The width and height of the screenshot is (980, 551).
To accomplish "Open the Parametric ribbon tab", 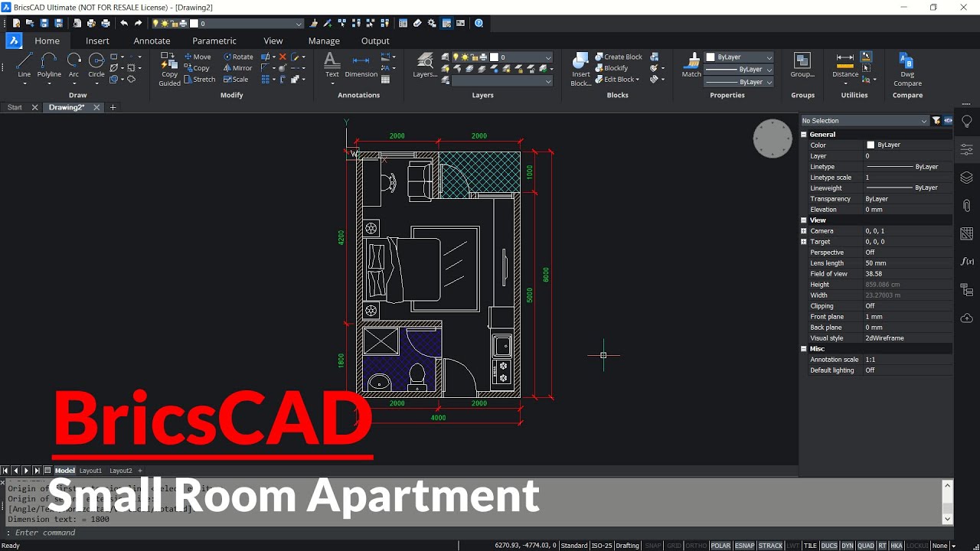I will 214,41.
